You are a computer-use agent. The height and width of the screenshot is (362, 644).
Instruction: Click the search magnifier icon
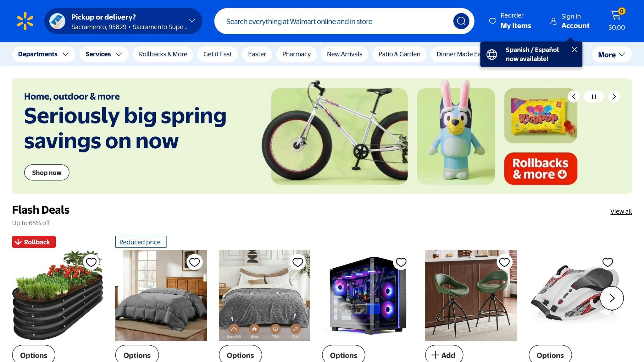click(x=461, y=21)
